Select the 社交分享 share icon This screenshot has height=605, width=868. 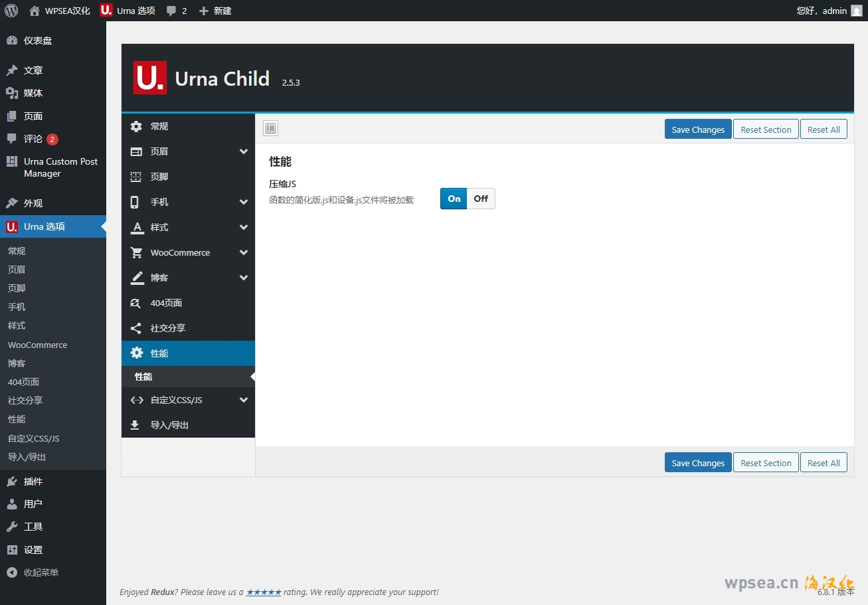coord(136,328)
